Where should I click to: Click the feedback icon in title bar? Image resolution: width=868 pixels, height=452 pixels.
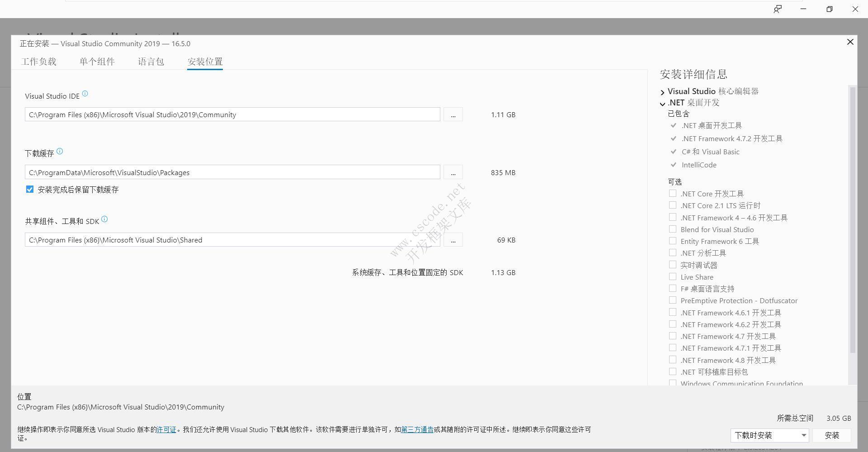tap(778, 9)
